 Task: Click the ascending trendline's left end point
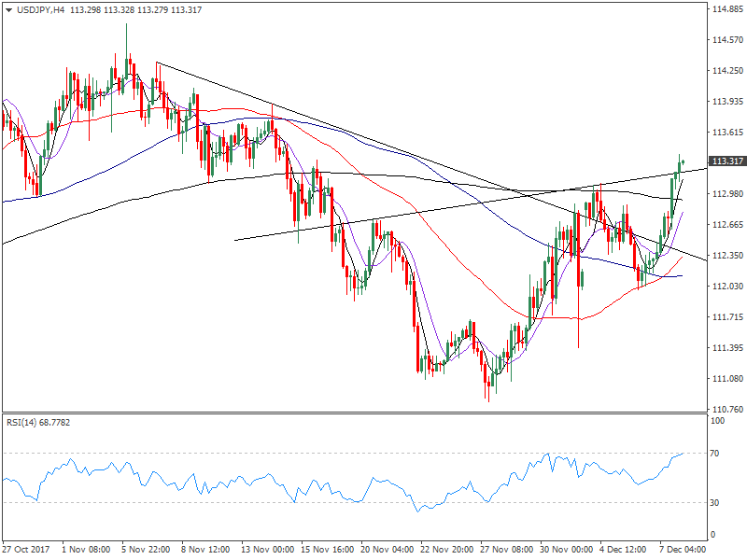(x=233, y=240)
